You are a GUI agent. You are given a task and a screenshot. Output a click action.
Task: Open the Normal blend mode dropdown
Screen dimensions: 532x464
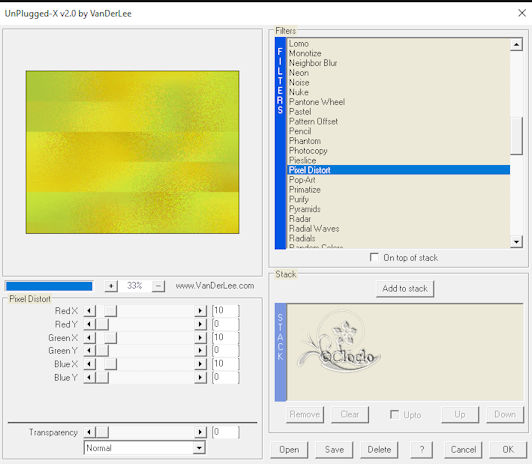pos(199,448)
